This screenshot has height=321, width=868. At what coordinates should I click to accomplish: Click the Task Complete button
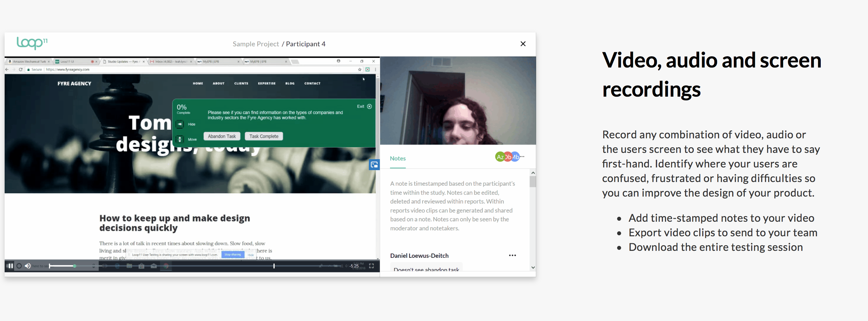click(264, 136)
